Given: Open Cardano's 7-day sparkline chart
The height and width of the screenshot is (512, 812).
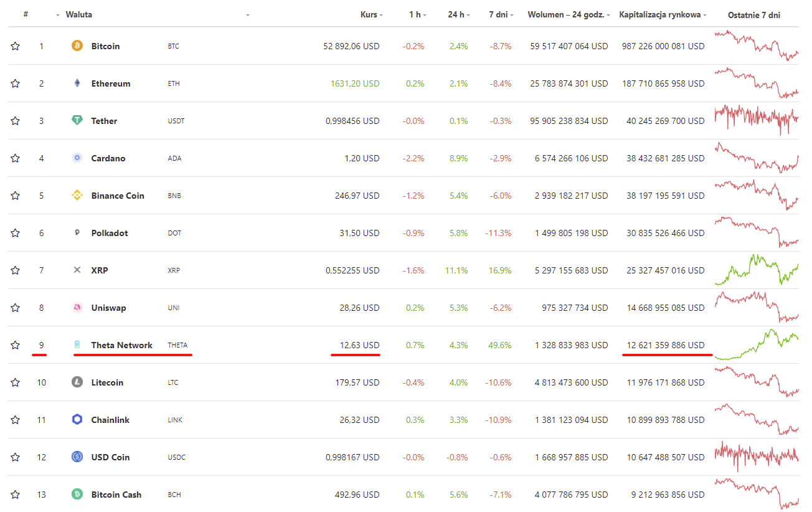Looking at the screenshot, I should pos(757,157).
